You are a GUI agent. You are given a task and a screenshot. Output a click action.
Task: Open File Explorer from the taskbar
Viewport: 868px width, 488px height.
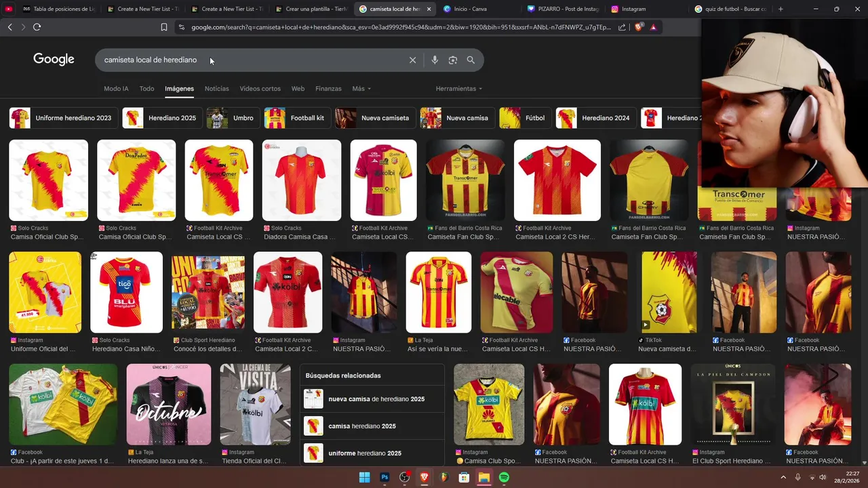[484, 477]
